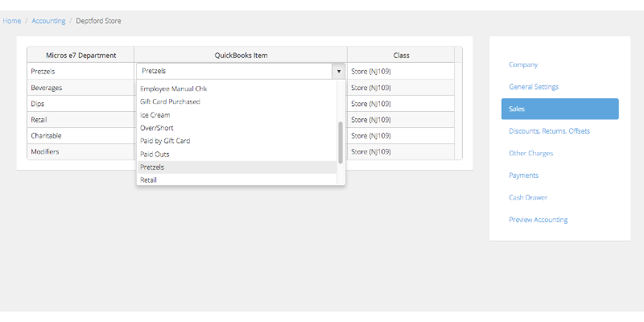The height and width of the screenshot is (322, 644).
Task: Choose Retail at bottom of dropdown
Action: pyautogui.click(x=237, y=180)
